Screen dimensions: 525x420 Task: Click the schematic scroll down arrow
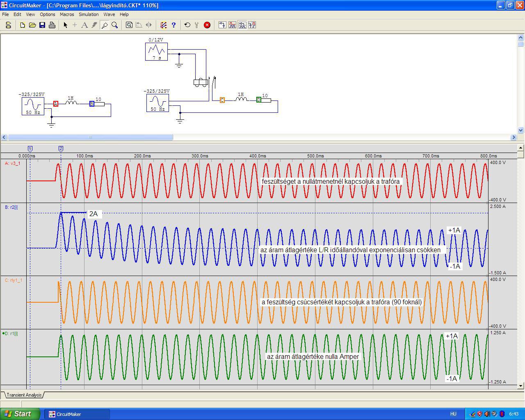(521, 130)
